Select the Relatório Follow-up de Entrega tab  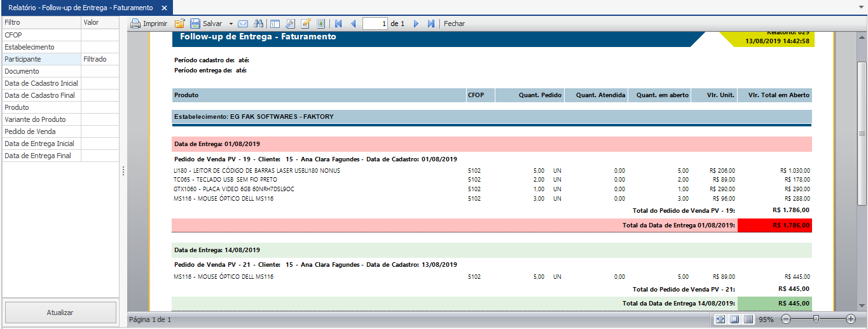[80, 8]
